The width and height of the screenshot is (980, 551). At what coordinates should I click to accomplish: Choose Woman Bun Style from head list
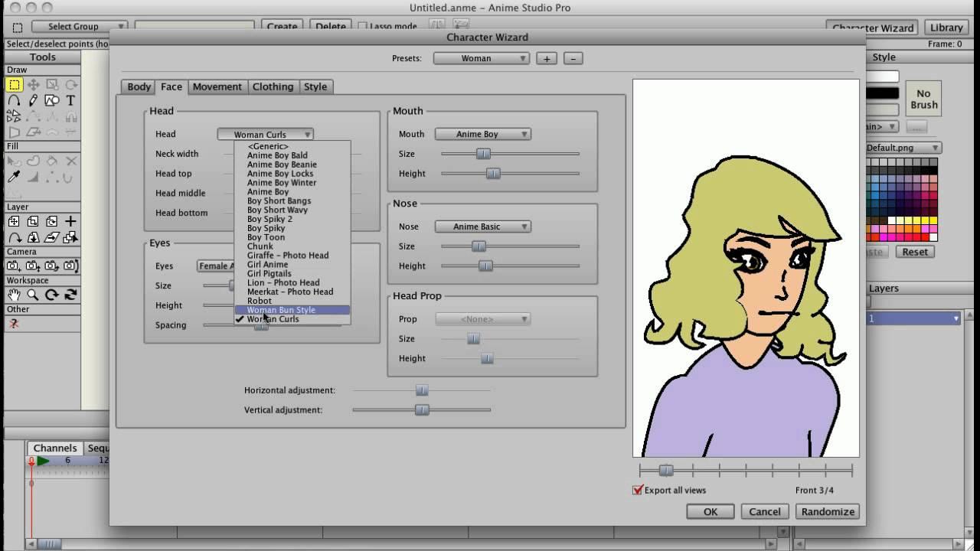[281, 310]
